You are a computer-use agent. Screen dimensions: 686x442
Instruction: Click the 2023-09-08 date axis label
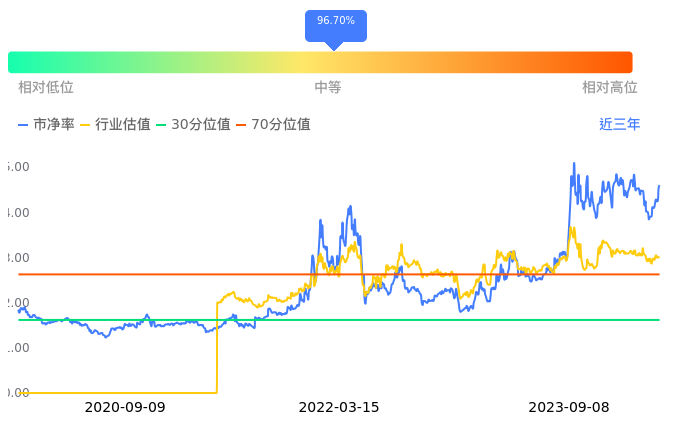[x=568, y=407]
